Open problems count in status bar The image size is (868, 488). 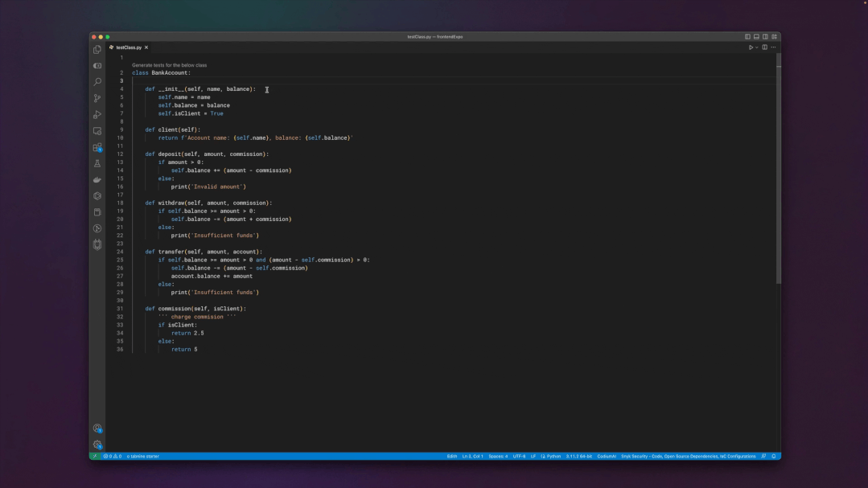coord(113,457)
